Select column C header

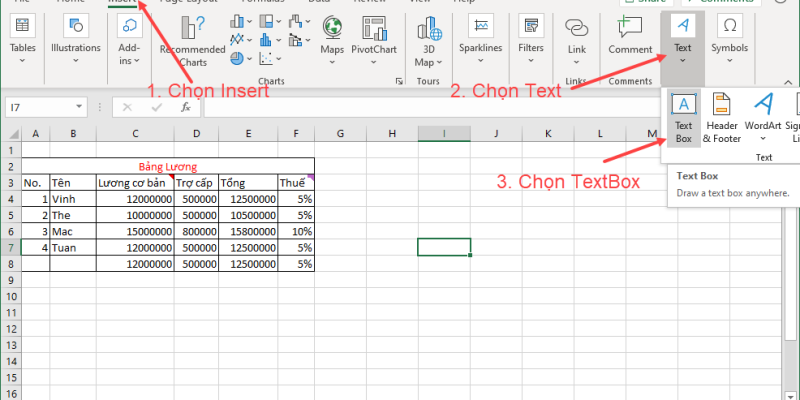click(x=134, y=134)
